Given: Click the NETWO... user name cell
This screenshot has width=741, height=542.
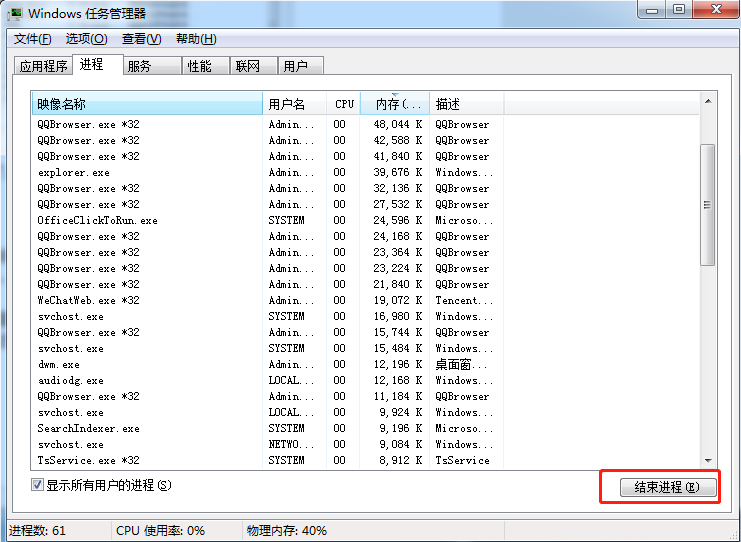Looking at the screenshot, I should click(291, 444).
